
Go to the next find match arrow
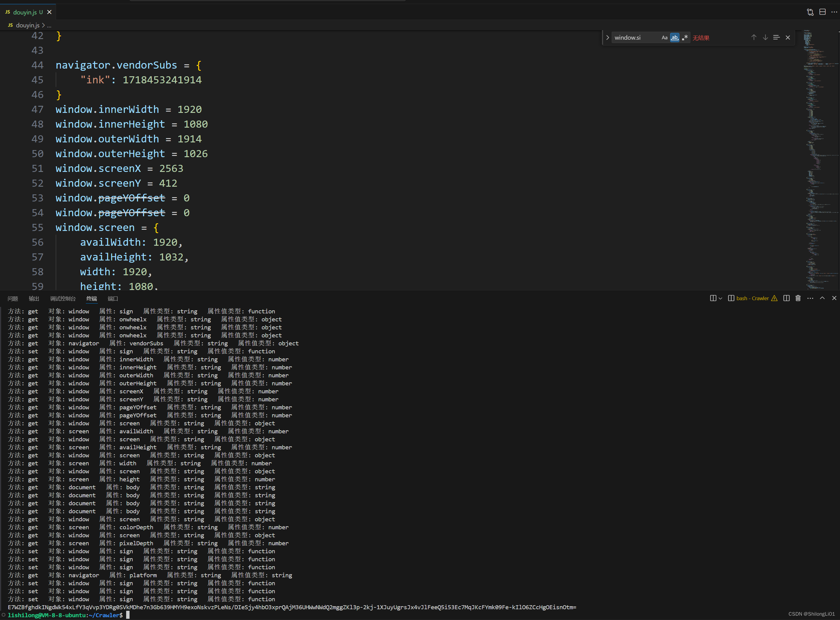coord(765,38)
